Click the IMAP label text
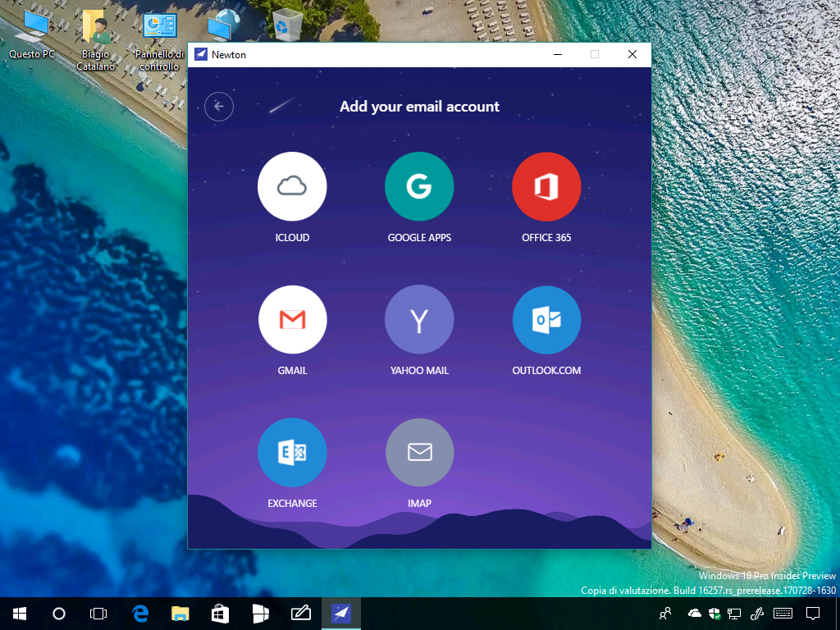The height and width of the screenshot is (630, 840). (419, 503)
